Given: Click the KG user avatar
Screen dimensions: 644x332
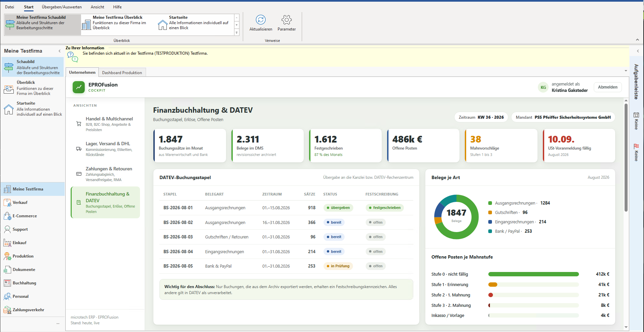Looking at the screenshot, I should [x=543, y=87].
